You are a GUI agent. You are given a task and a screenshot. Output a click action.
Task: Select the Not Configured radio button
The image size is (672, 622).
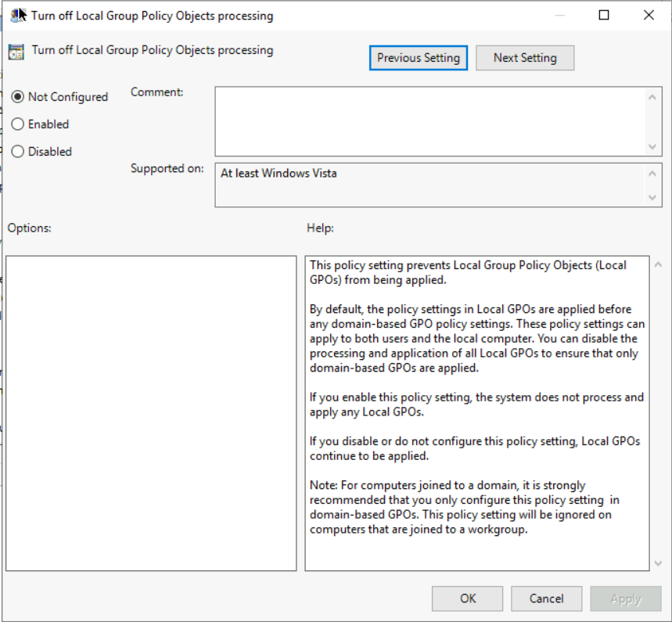(18, 97)
